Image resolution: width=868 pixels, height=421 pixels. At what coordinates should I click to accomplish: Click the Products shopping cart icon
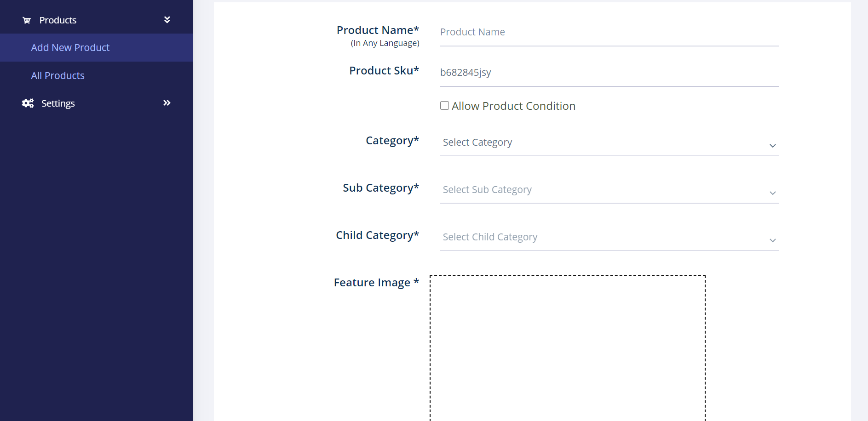[x=27, y=20]
